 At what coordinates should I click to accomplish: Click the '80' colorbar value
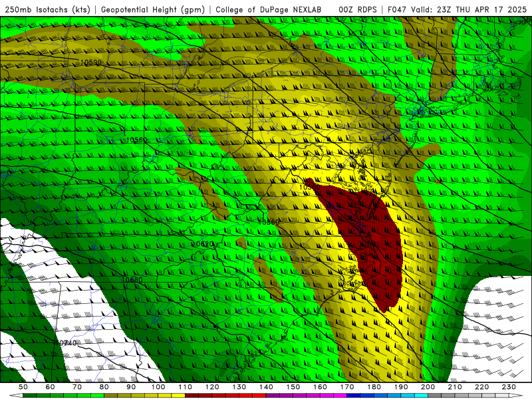point(104,387)
